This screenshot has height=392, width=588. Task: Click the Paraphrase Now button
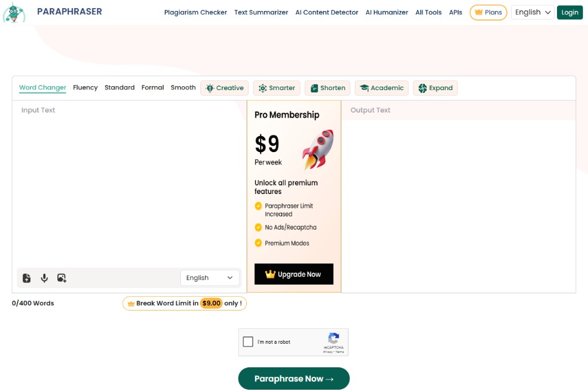[294, 379]
